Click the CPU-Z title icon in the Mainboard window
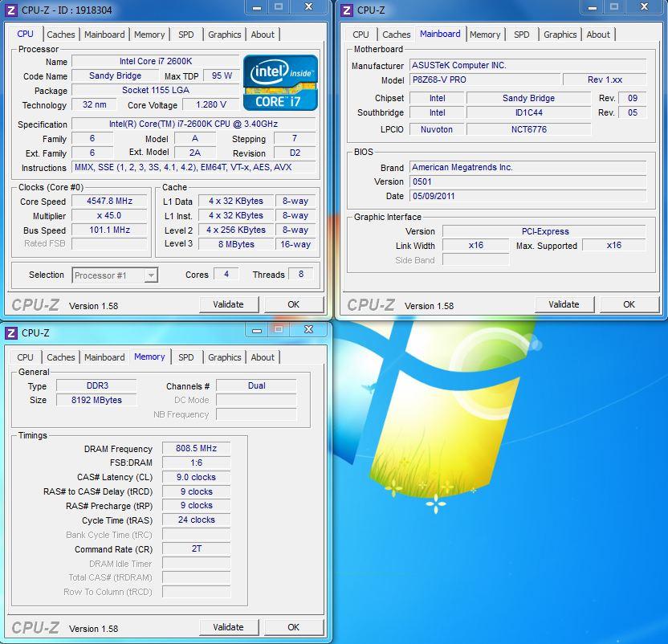Screen dimensions: 668x644 pos(347,10)
